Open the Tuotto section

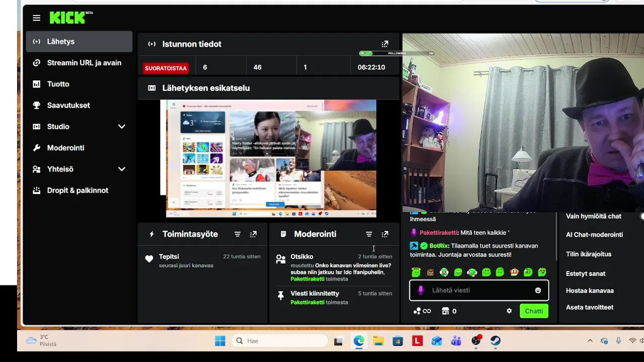point(79,84)
